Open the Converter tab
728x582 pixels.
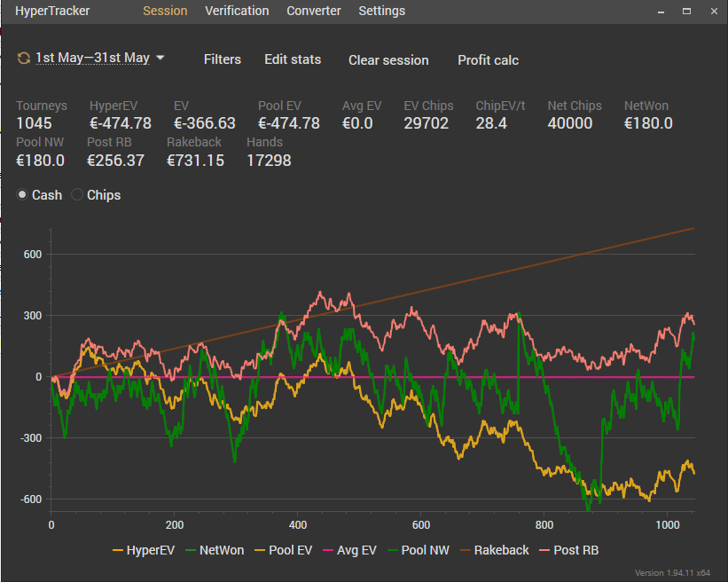pyautogui.click(x=313, y=11)
